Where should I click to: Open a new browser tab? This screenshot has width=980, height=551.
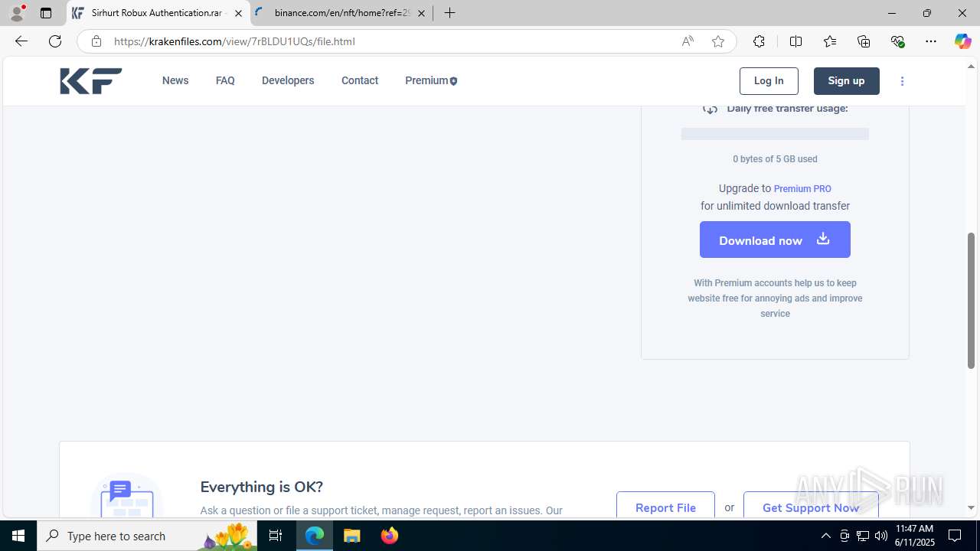[x=450, y=13]
